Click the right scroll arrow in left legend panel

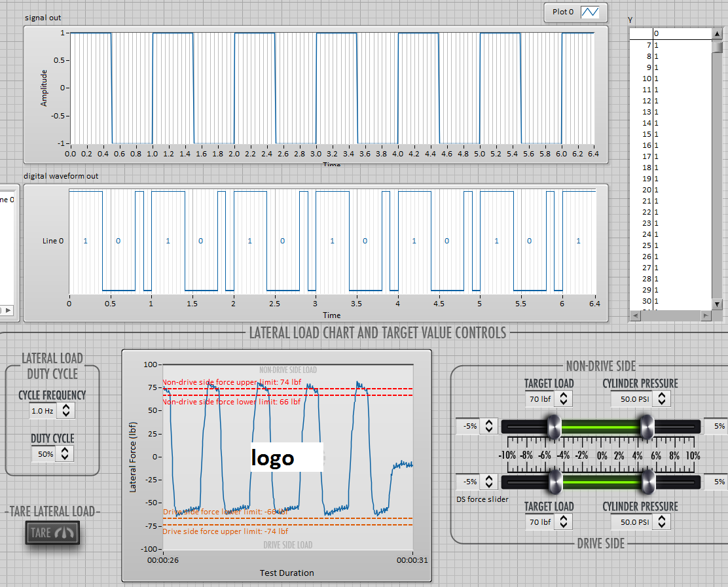click(9, 310)
